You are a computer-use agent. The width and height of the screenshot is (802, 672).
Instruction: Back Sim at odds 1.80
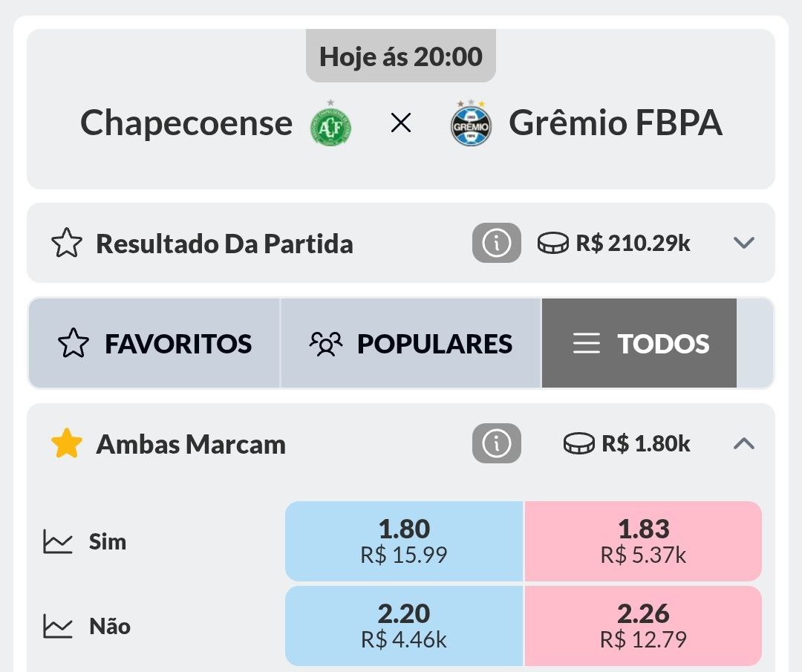click(x=404, y=541)
